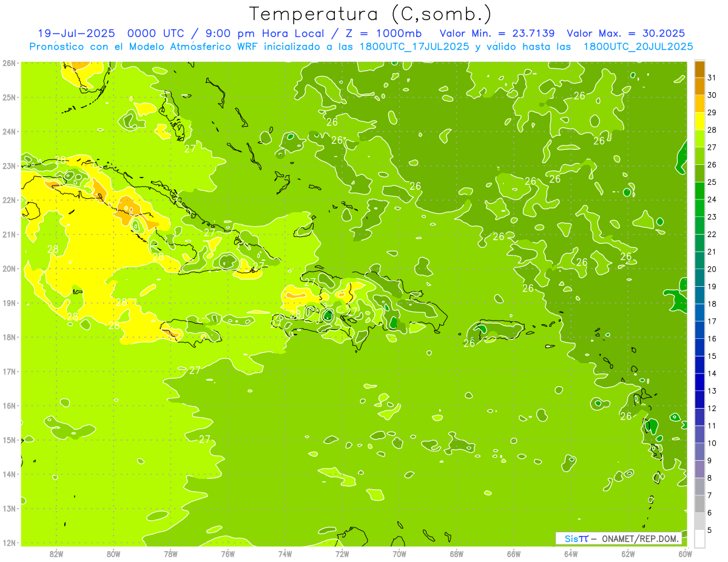This screenshot has width=728, height=562.
Task: Click the "Valor Max. = 30.2025" value
Action: [626, 33]
